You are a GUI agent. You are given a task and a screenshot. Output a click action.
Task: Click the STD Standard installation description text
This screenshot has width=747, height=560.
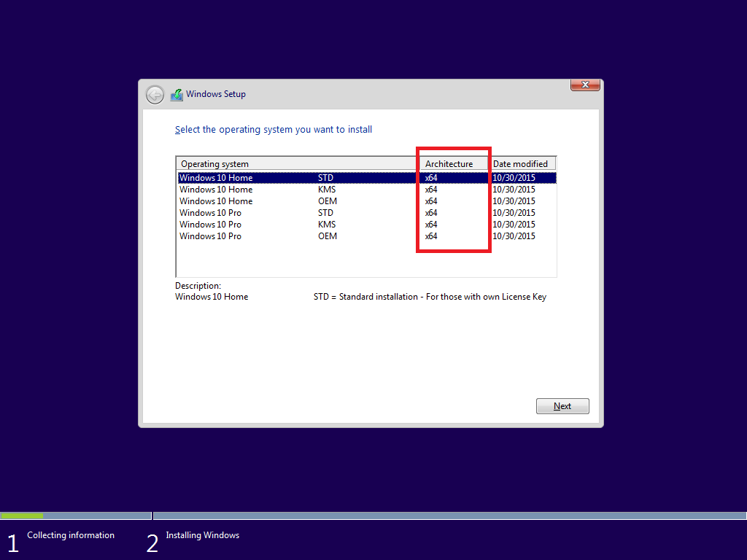click(430, 297)
